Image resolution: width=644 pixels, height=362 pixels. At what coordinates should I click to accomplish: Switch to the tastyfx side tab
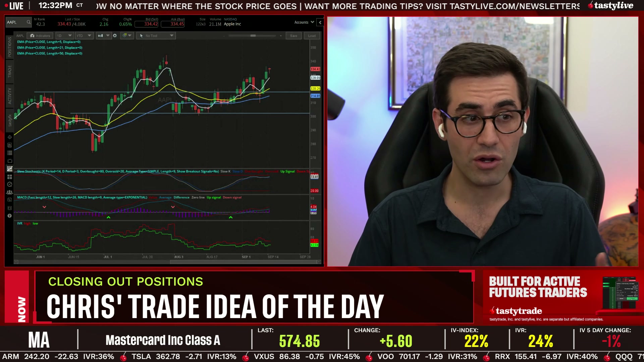coord(10,120)
